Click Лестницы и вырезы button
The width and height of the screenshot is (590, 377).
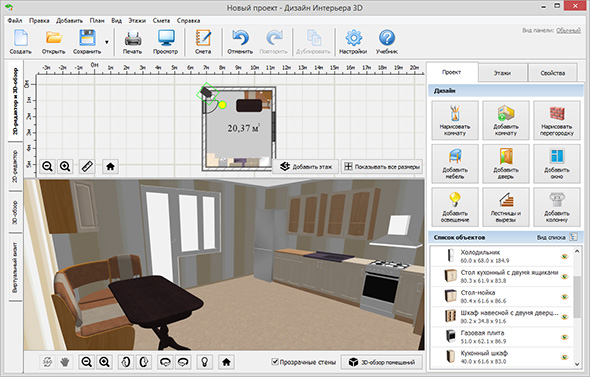(x=506, y=207)
